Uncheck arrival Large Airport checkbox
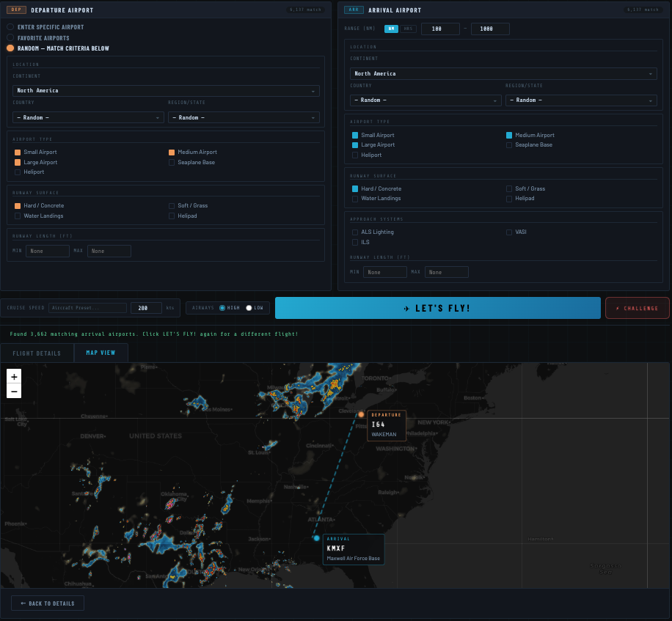The image size is (672, 621). click(x=355, y=144)
